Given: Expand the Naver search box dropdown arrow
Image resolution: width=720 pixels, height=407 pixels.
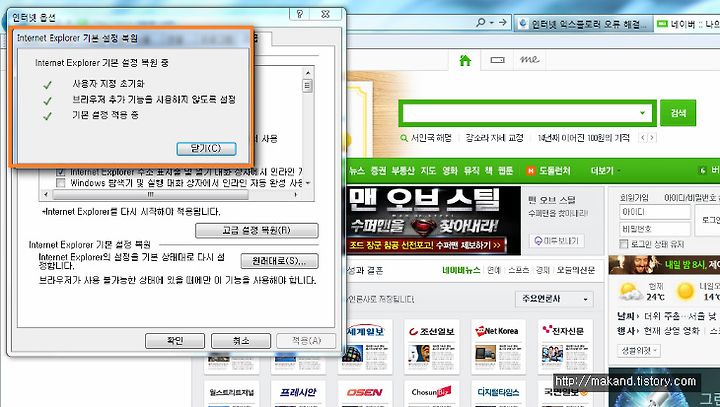Looking at the screenshot, I should tap(642, 113).
